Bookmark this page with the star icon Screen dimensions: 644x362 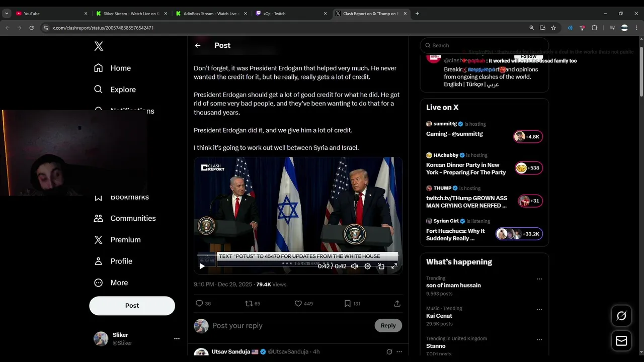click(x=553, y=28)
